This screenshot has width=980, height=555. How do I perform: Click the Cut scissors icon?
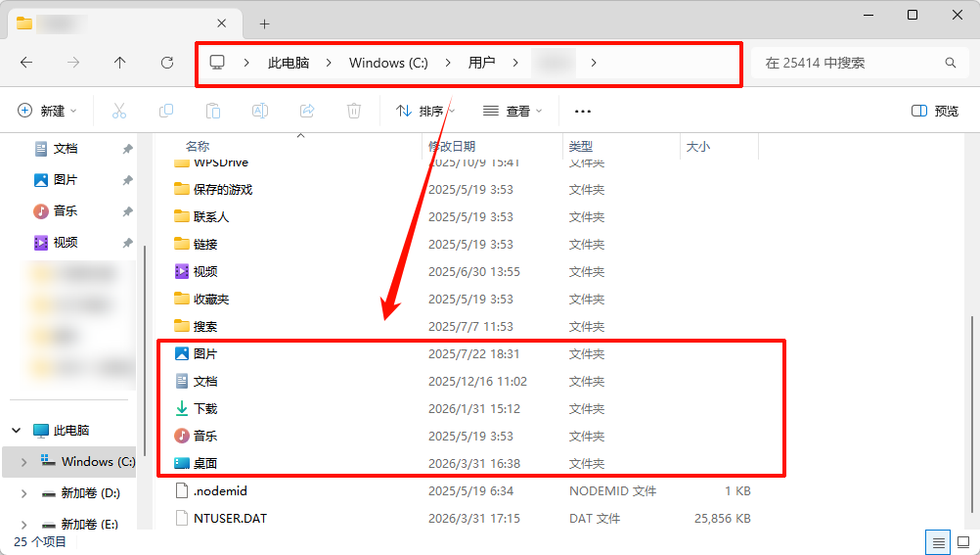pos(118,112)
